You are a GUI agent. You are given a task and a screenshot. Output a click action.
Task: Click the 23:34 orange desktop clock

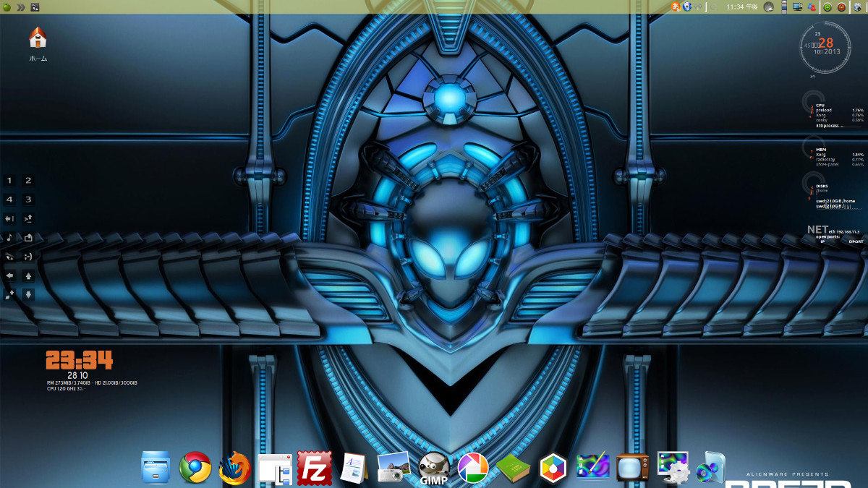[79, 360]
